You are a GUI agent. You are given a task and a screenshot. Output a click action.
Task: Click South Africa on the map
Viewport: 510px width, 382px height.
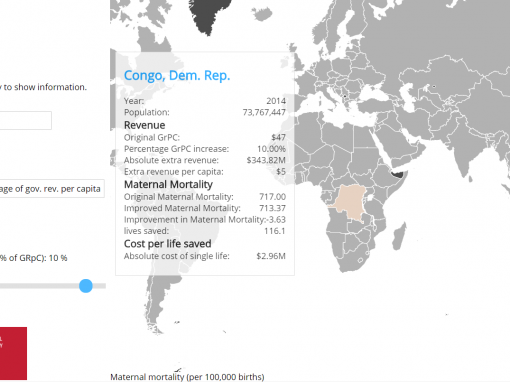(352, 258)
